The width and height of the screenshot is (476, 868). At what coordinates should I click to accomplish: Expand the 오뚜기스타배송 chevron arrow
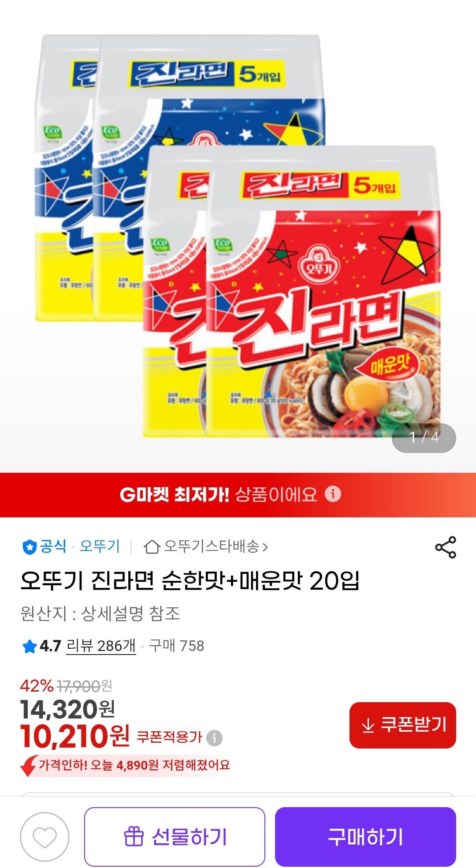click(x=265, y=547)
